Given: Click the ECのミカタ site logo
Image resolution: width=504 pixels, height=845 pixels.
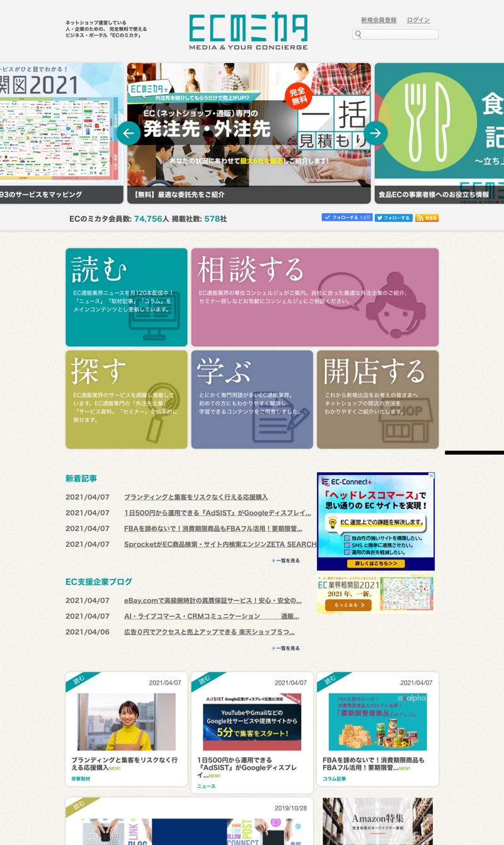Looking at the screenshot, I should point(248,32).
